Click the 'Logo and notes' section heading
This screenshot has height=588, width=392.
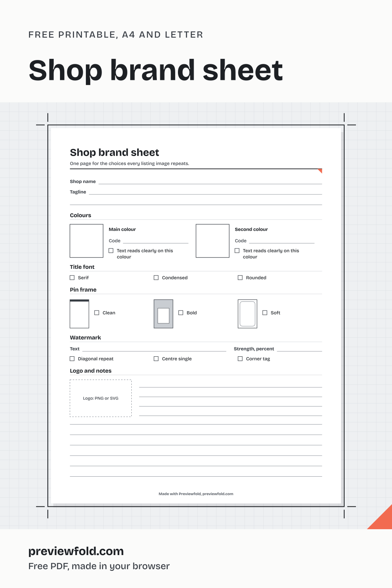click(91, 371)
